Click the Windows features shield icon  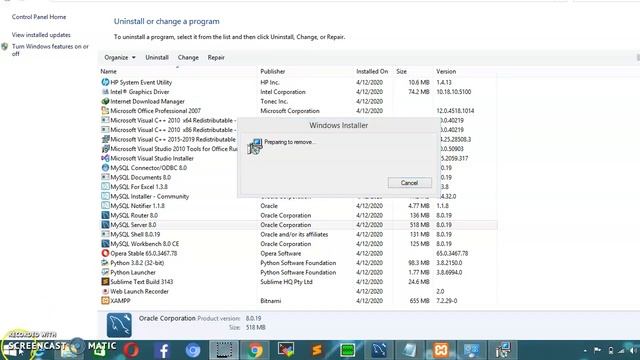coord(5,47)
